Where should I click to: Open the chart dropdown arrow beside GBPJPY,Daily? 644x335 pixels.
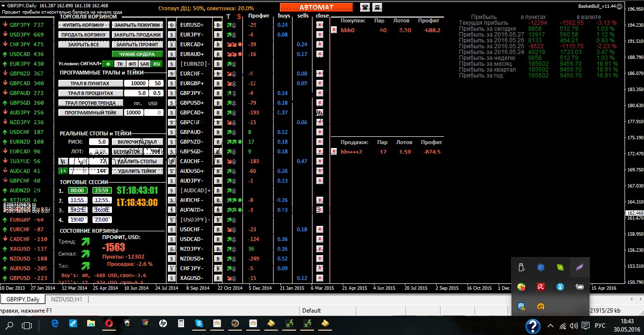point(3,5)
